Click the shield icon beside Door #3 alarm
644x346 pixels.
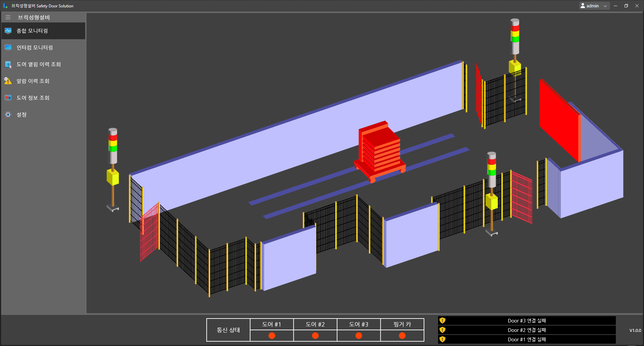click(x=442, y=321)
